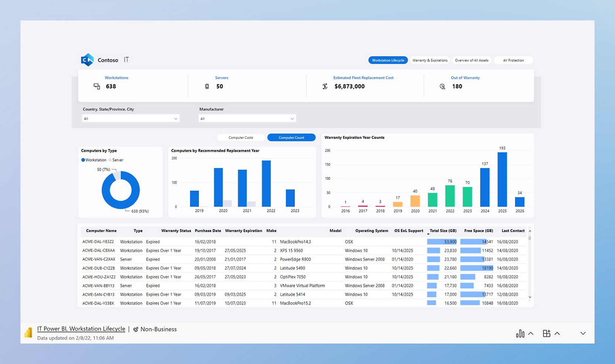Sort by Operating System column header
The height and width of the screenshot is (364, 615).
click(372, 231)
